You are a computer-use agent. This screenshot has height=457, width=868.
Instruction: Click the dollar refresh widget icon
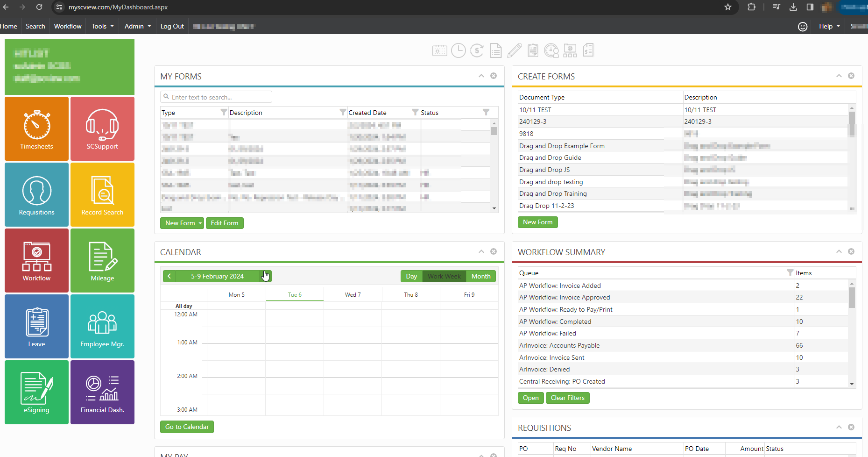[477, 50]
